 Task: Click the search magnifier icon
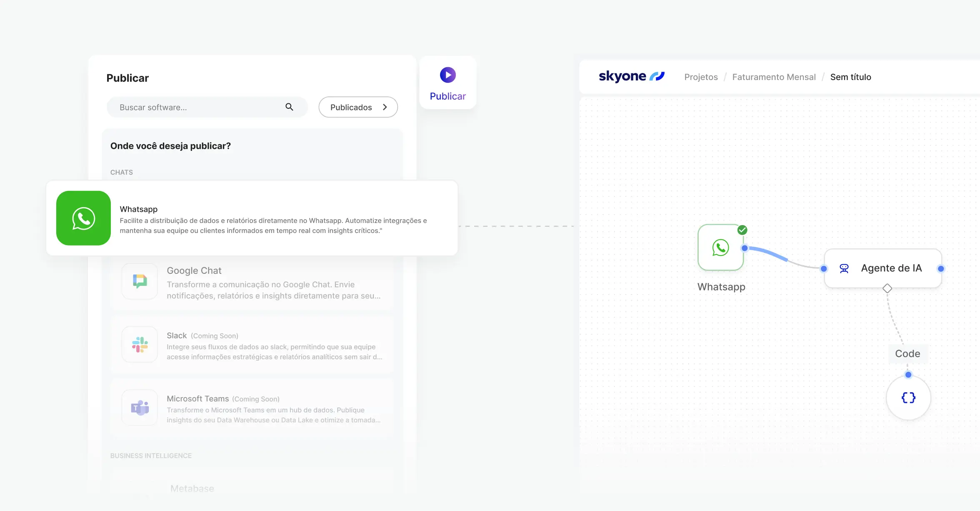289,107
